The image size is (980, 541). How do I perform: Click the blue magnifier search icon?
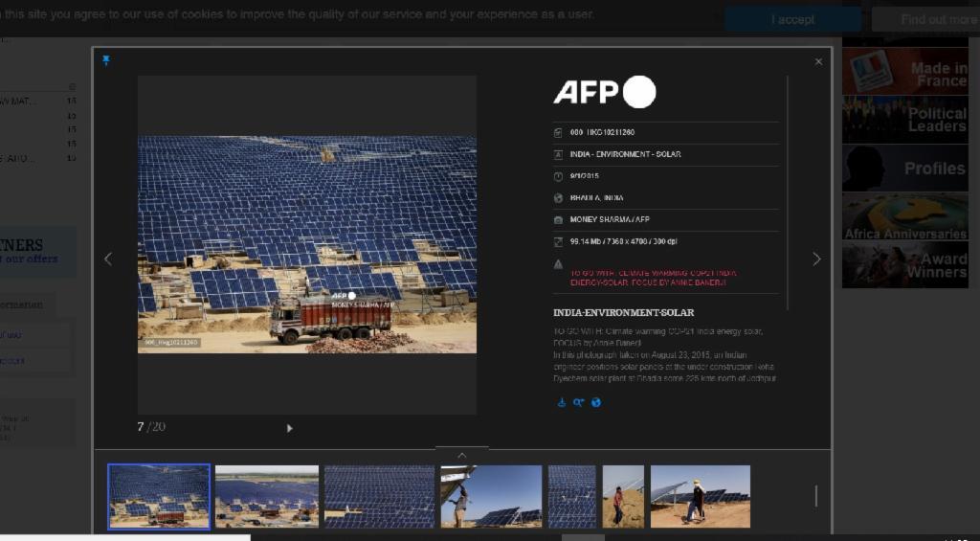click(578, 402)
